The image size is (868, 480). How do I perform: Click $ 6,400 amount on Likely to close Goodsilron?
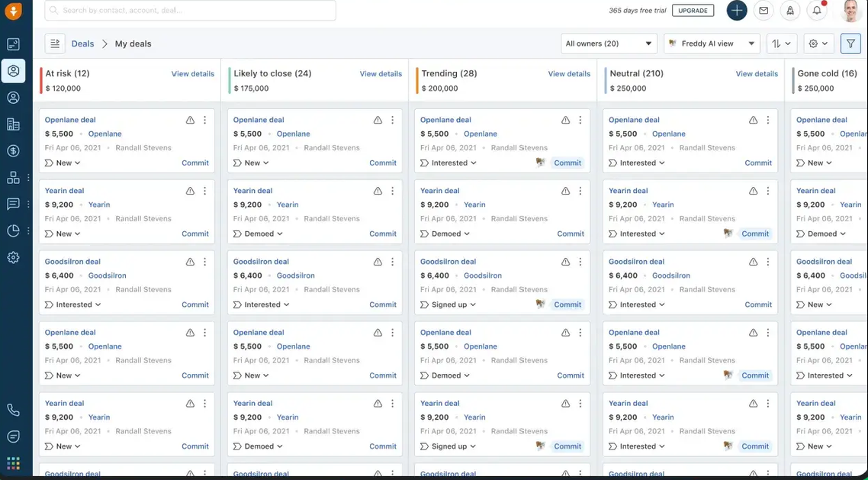pos(247,275)
